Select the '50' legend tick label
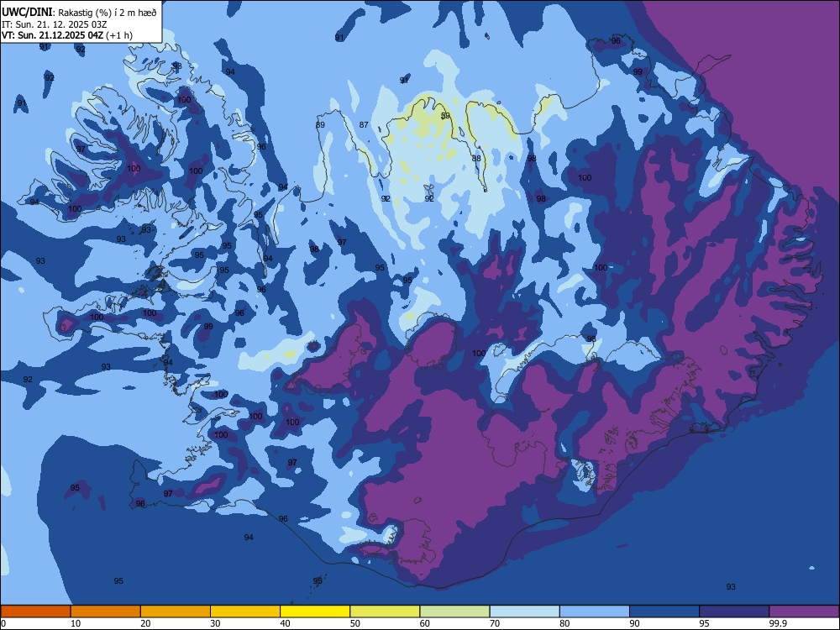Image resolution: width=840 pixels, height=630 pixels. point(355,623)
